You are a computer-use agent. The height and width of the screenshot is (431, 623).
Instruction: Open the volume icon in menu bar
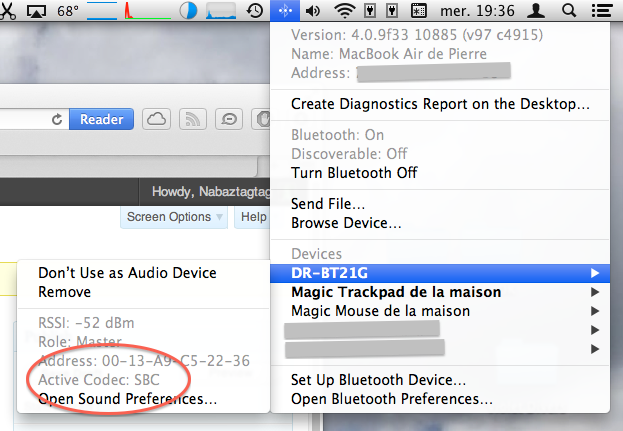pyautogui.click(x=313, y=12)
